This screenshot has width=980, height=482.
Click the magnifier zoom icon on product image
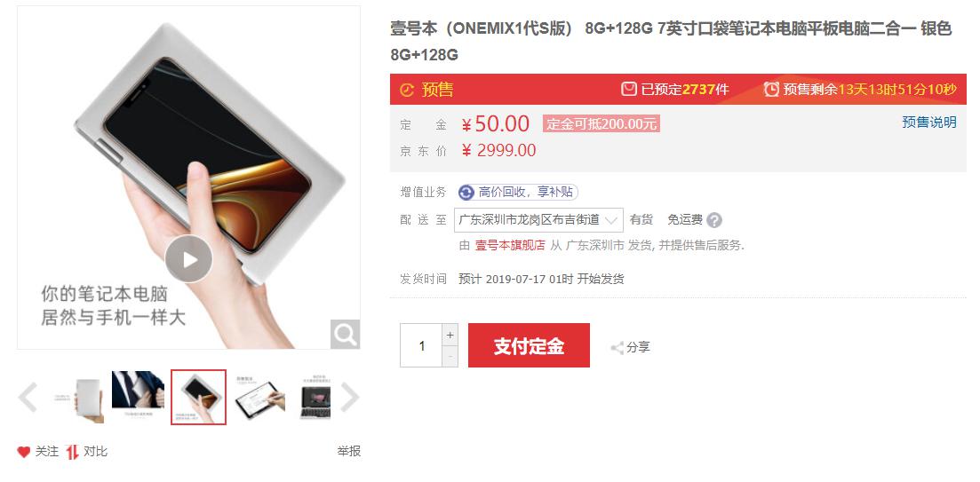point(345,334)
